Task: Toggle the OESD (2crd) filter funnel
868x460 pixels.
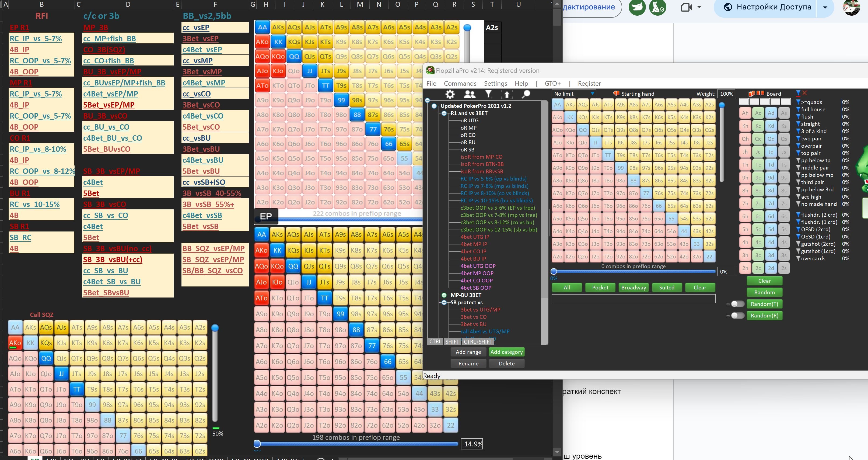Action: point(798,229)
